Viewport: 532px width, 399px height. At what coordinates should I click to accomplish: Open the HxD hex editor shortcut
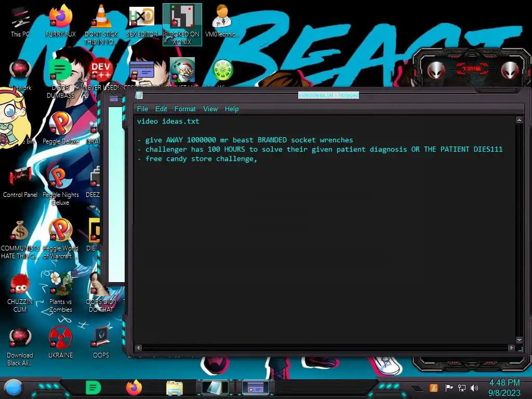point(142,21)
